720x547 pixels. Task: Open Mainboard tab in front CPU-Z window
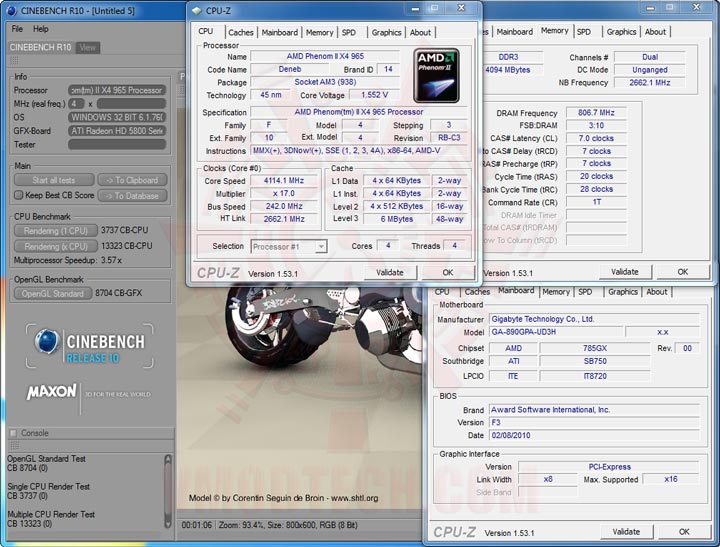point(280,32)
